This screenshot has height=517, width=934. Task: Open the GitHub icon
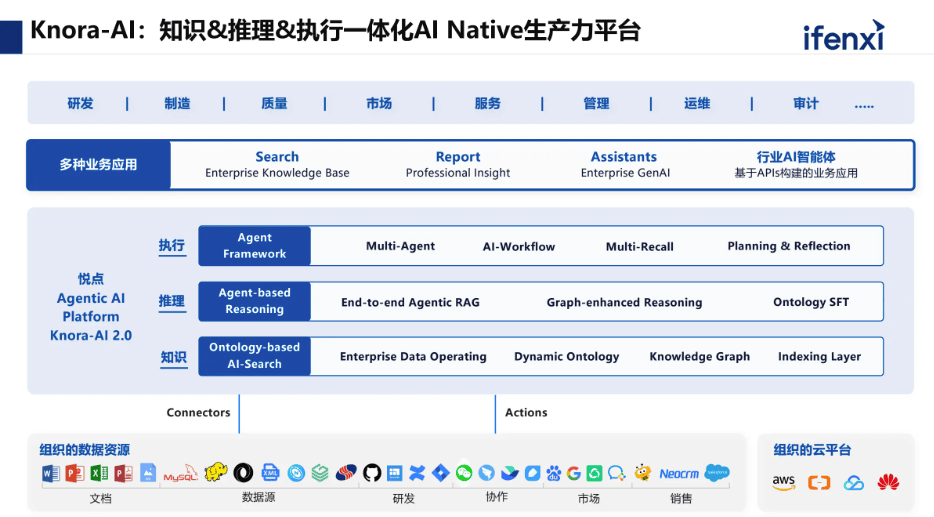(x=372, y=473)
